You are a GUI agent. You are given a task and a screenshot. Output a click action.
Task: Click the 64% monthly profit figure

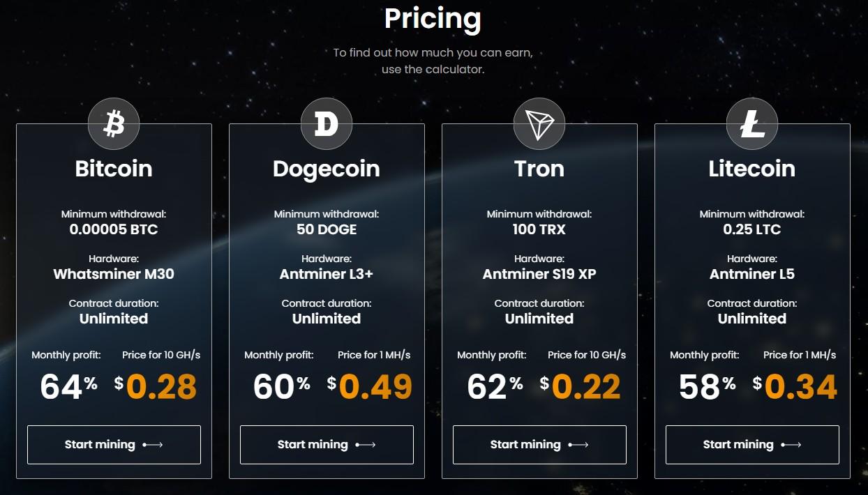[68, 387]
